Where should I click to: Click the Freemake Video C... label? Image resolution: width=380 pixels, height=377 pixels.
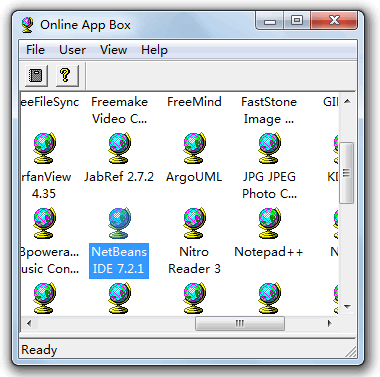119,110
